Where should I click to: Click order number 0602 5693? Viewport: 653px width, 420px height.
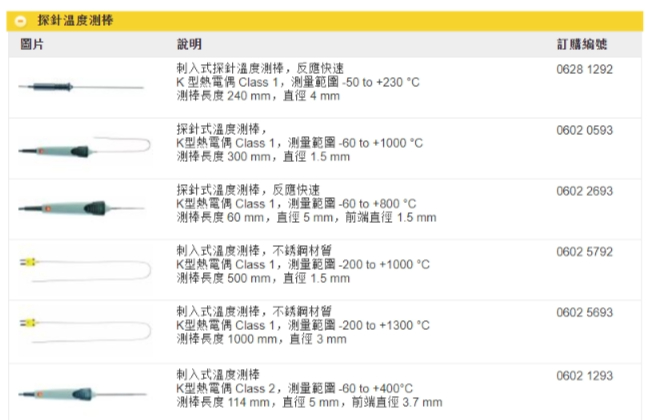click(584, 312)
